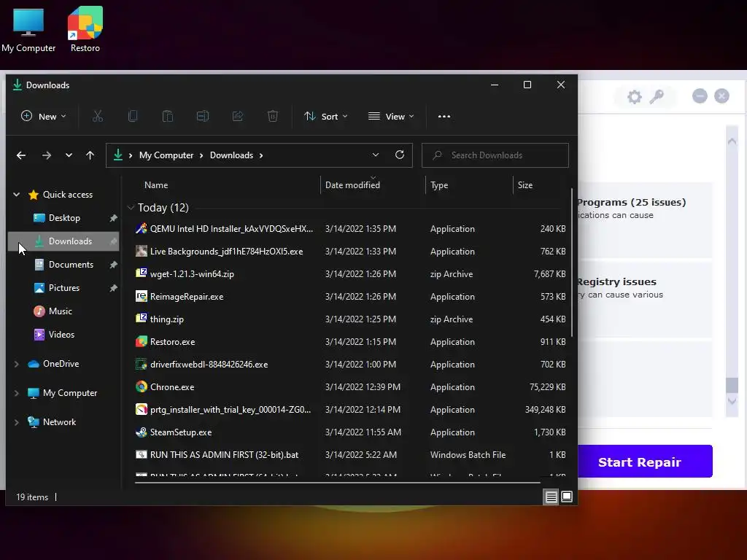Expand the Network tree node
The height and width of the screenshot is (560, 747).
[17, 422]
